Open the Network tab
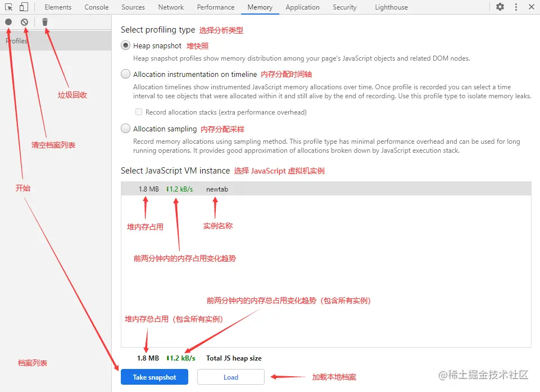 (x=171, y=7)
